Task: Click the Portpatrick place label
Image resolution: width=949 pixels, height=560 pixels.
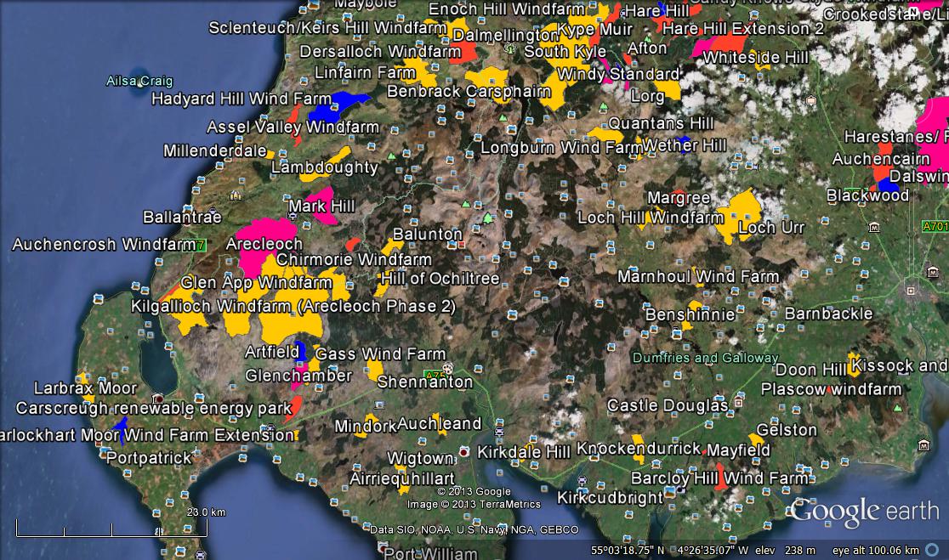Action: [x=149, y=458]
